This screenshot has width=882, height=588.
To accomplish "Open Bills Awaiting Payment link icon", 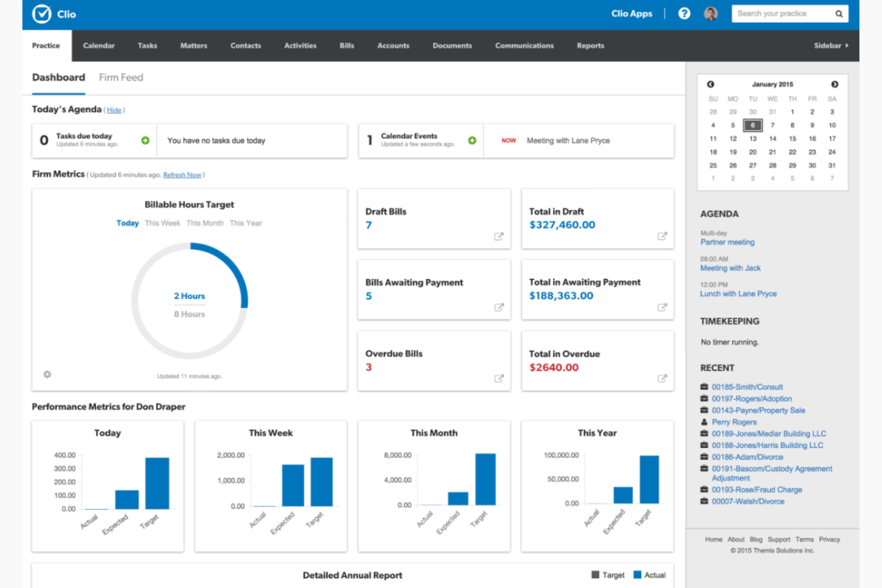I will [x=499, y=307].
